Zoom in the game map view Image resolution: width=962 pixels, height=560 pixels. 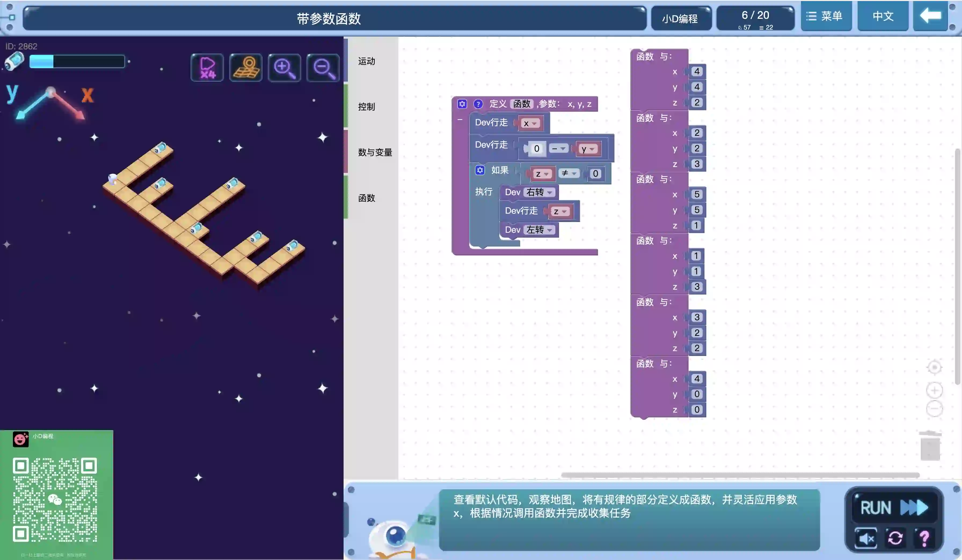pyautogui.click(x=285, y=68)
